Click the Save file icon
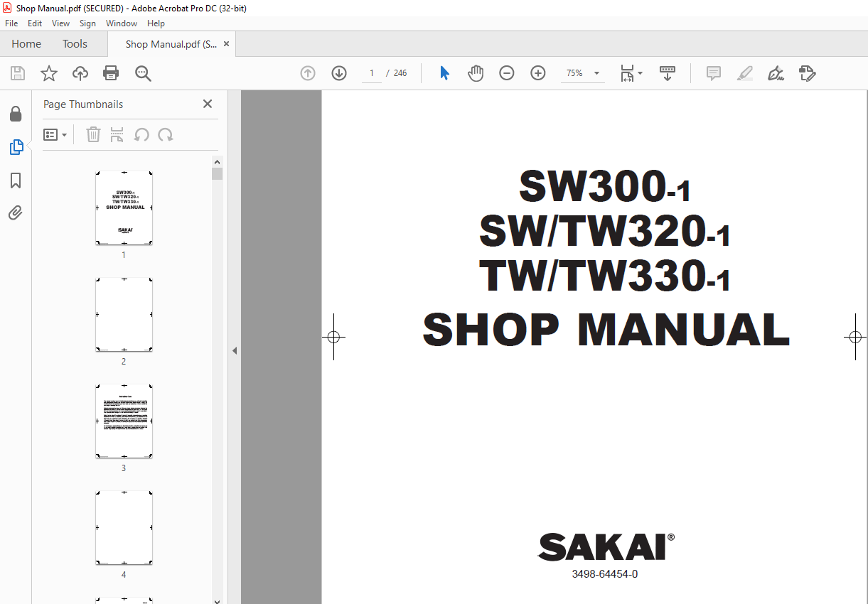 point(18,73)
